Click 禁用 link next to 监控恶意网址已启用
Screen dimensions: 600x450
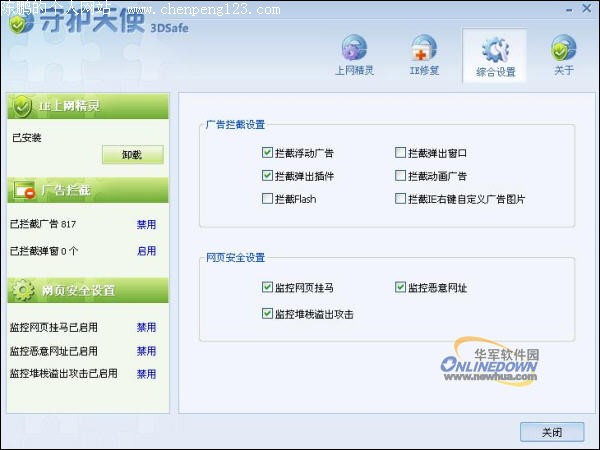click(x=146, y=351)
